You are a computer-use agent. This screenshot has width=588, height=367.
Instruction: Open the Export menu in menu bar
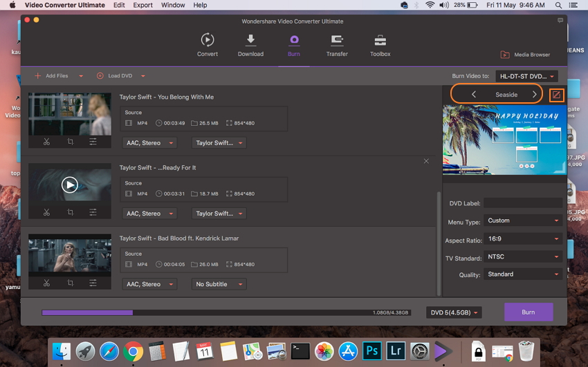pos(143,5)
